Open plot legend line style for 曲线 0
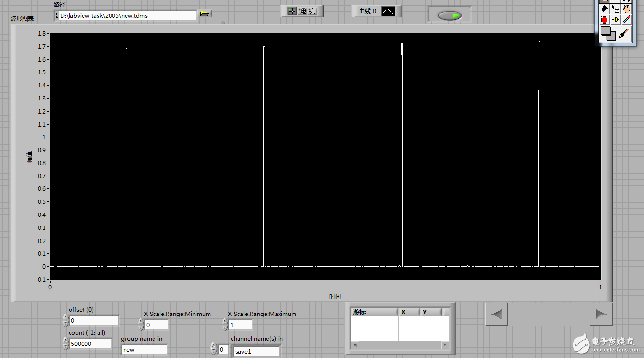The image size is (644, 358). tap(389, 11)
